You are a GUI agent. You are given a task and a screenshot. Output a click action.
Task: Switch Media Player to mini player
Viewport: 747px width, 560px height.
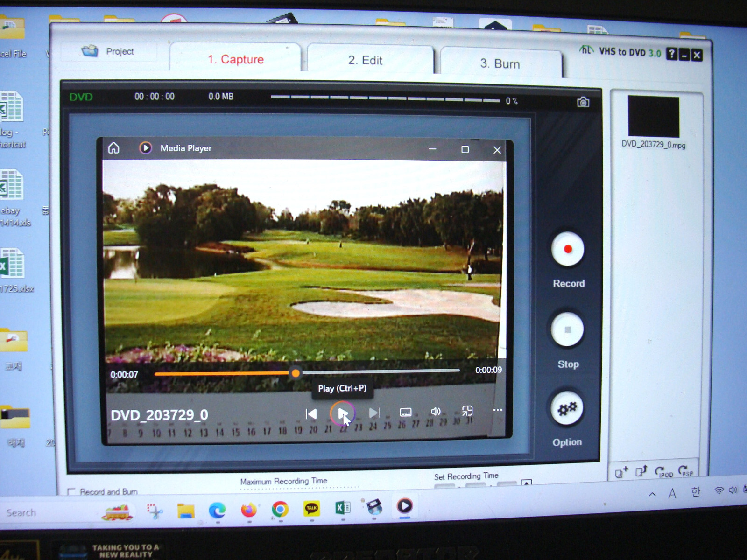click(x=467, y=411)
